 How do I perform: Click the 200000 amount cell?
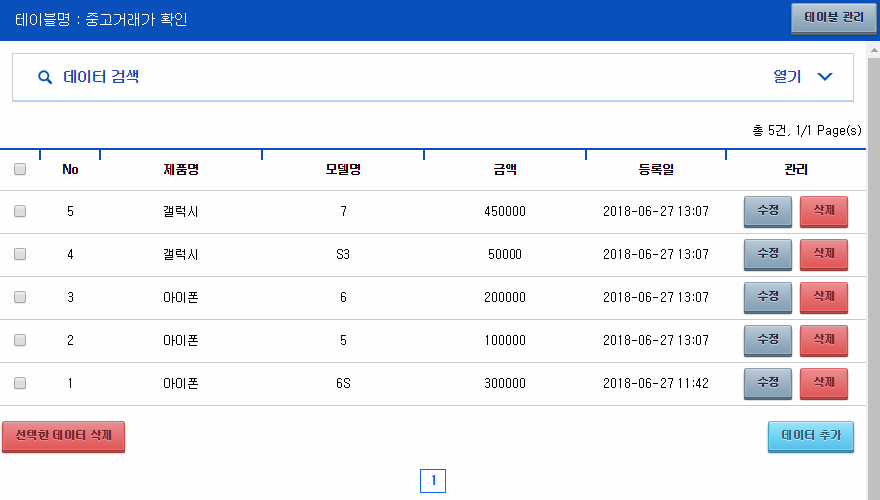point(505,297)
